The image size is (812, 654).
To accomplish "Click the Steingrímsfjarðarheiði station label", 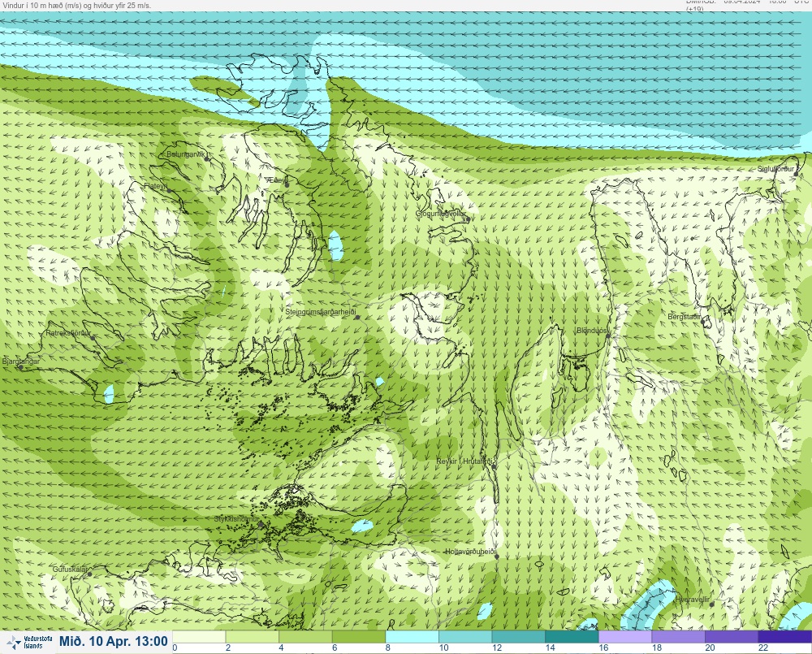I will (321, 312).
